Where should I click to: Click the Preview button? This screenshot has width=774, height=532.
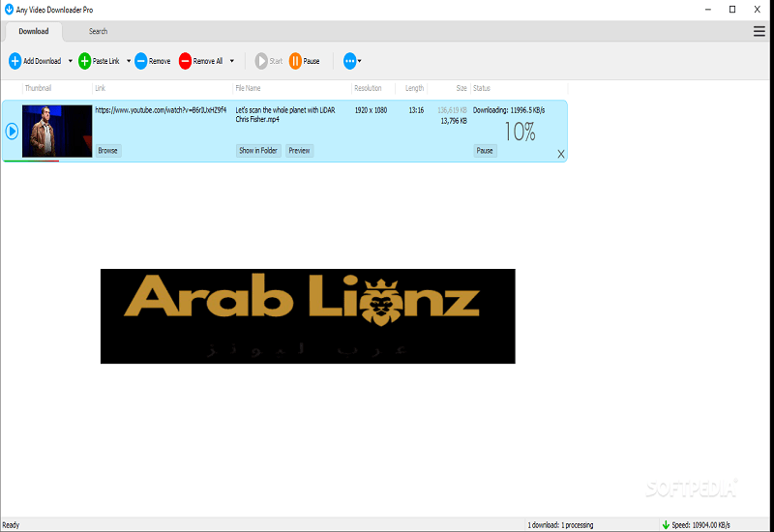[x=299, y=151]
